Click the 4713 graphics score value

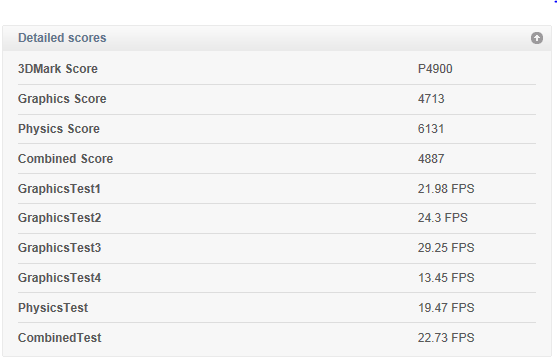431,99
